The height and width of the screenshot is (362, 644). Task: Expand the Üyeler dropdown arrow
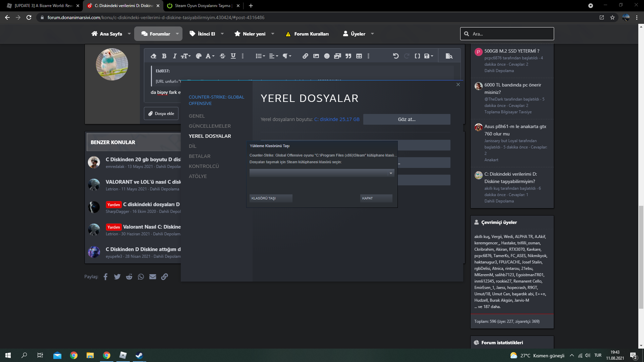click(x=372, y=34)
